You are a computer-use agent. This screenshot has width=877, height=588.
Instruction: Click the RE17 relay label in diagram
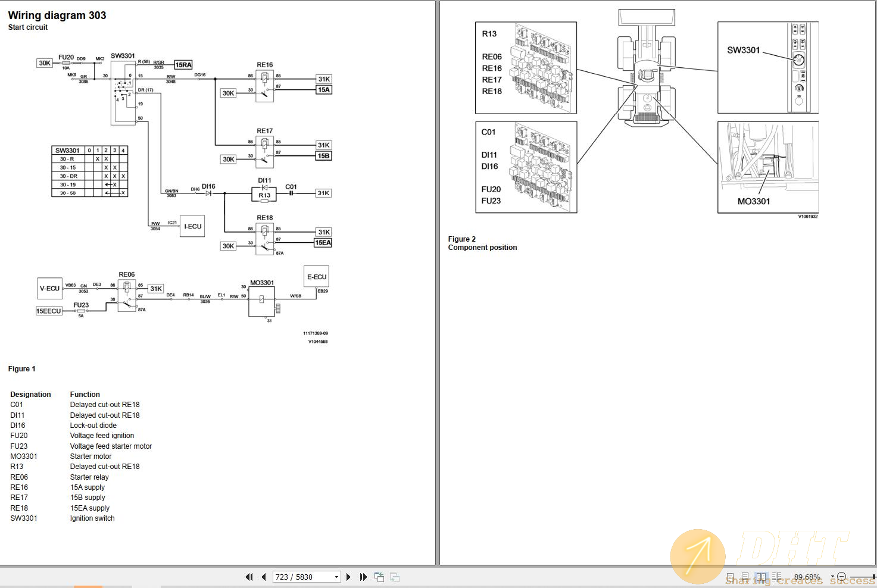point(265,131)
